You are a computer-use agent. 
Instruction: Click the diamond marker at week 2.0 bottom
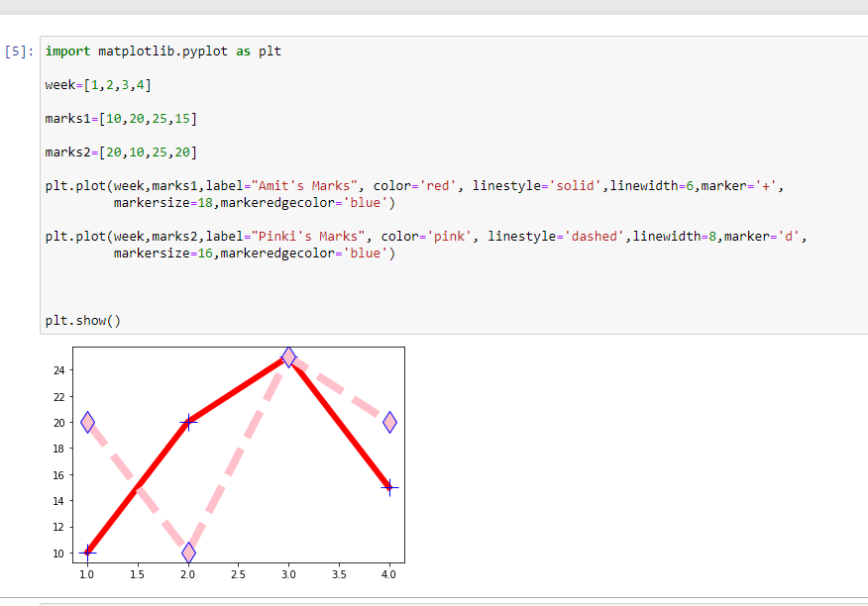click(x=188, y=553)
